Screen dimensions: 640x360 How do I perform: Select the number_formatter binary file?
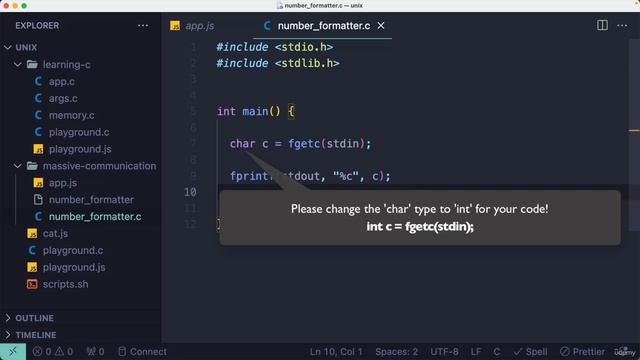(x=91, y=200)
